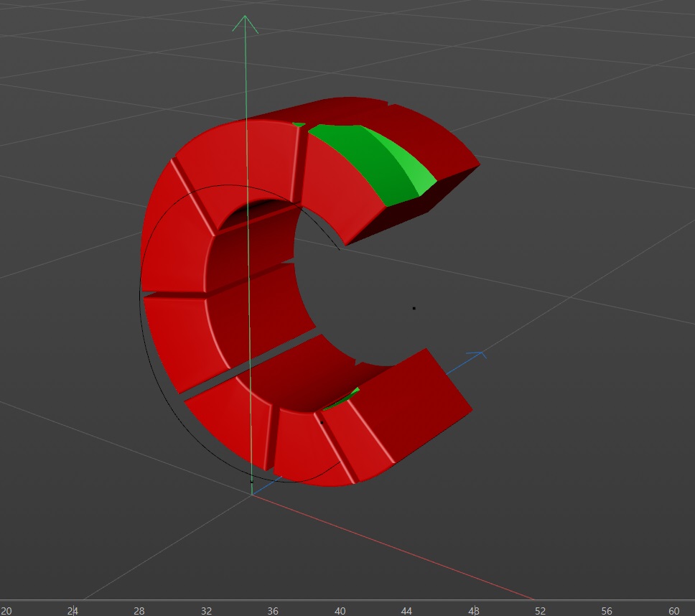
Task: Click the world origin where the axes meet
Action: (x=252, y=493)
